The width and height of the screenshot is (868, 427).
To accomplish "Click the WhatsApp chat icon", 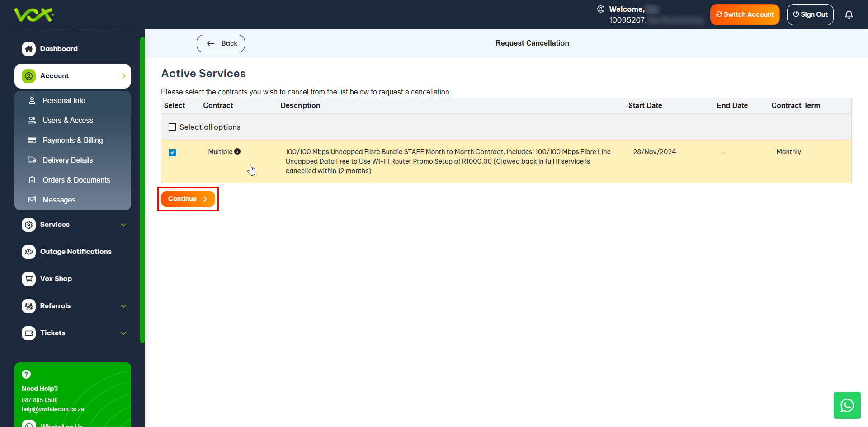I will coord(847,405).
